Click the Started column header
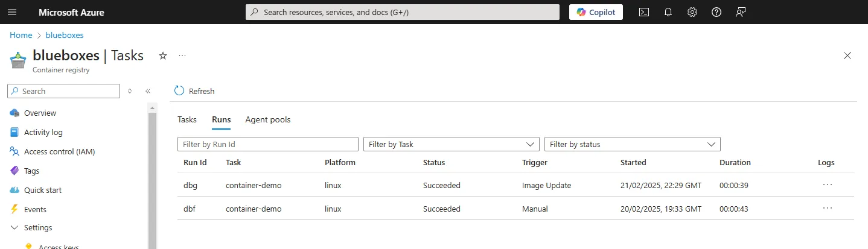Viewport: 868px width, 249px height. 633,162
